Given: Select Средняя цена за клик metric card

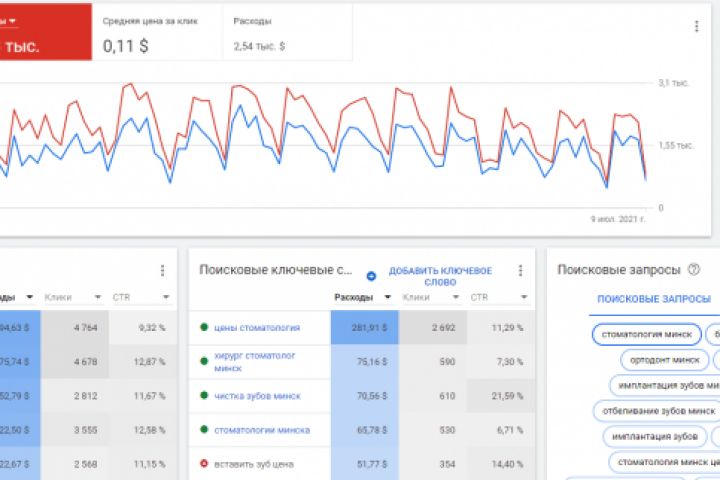Looking at the screenshot, I should 158,32.
